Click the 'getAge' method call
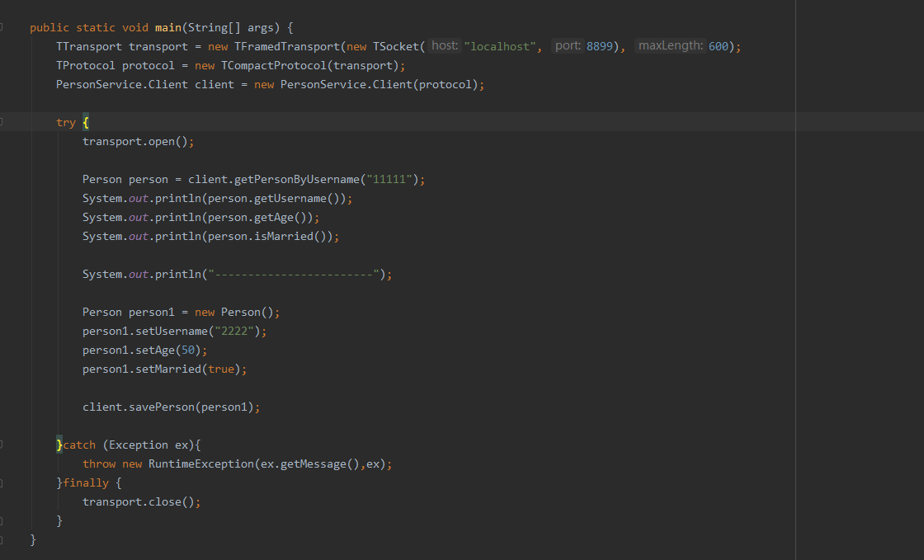This screenshot has height=560, width=924. (274, 217)
